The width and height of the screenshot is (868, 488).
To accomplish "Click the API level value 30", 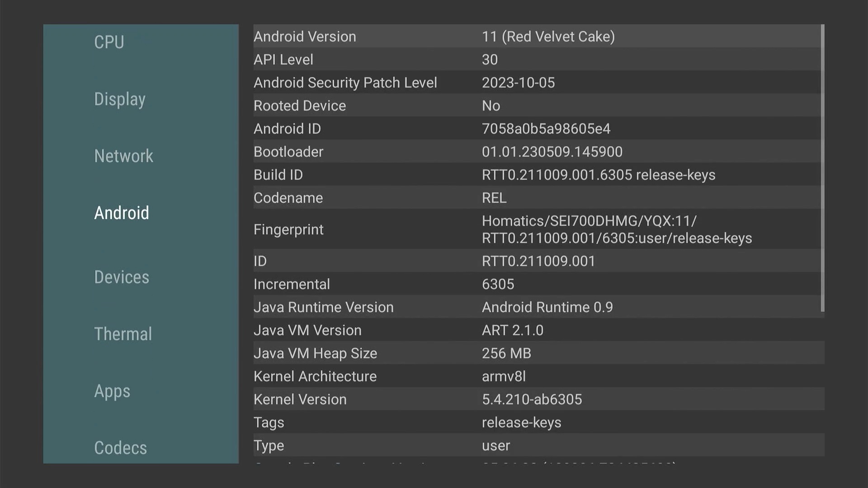I will pyautogui.click(x=490, y=59).
